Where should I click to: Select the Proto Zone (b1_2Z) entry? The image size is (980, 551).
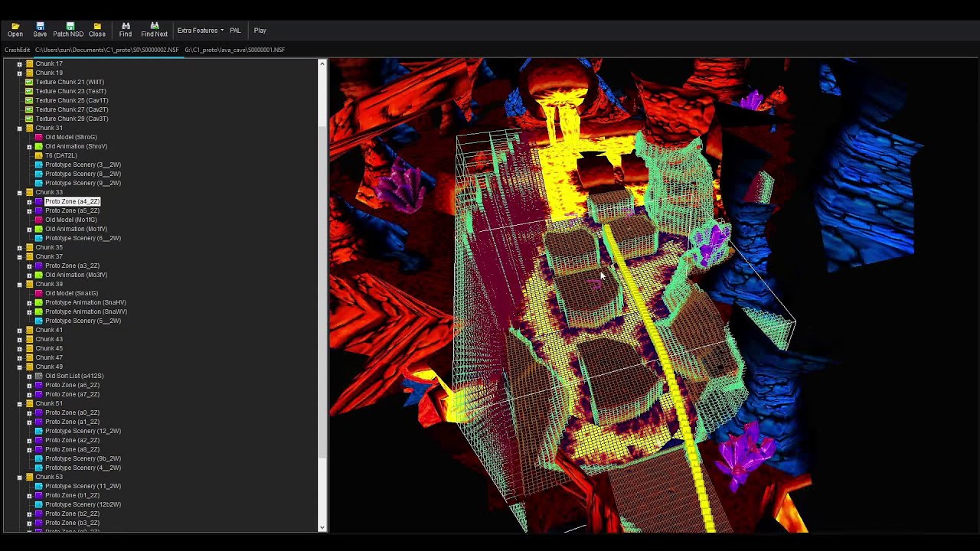(x=72, y=495)
